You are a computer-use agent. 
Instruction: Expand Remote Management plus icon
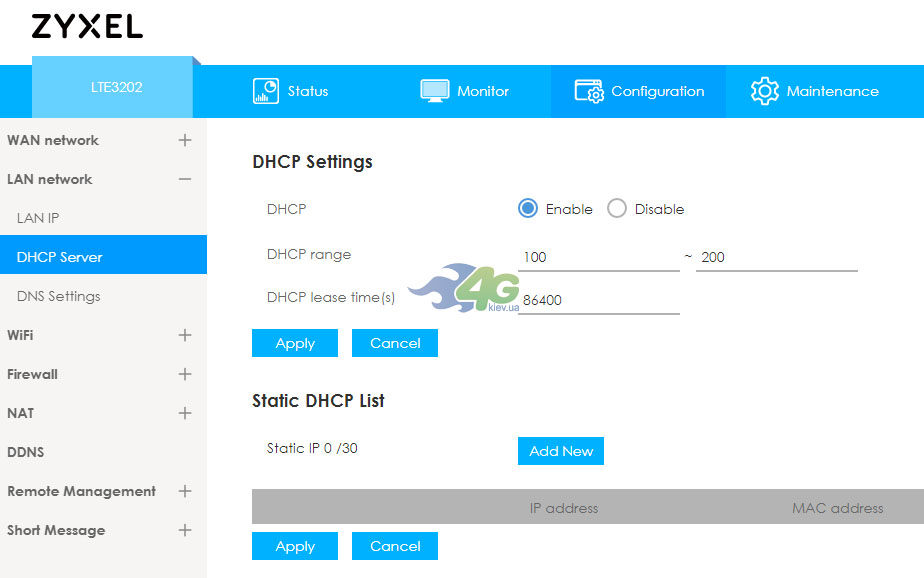click(x=185, y=491)
